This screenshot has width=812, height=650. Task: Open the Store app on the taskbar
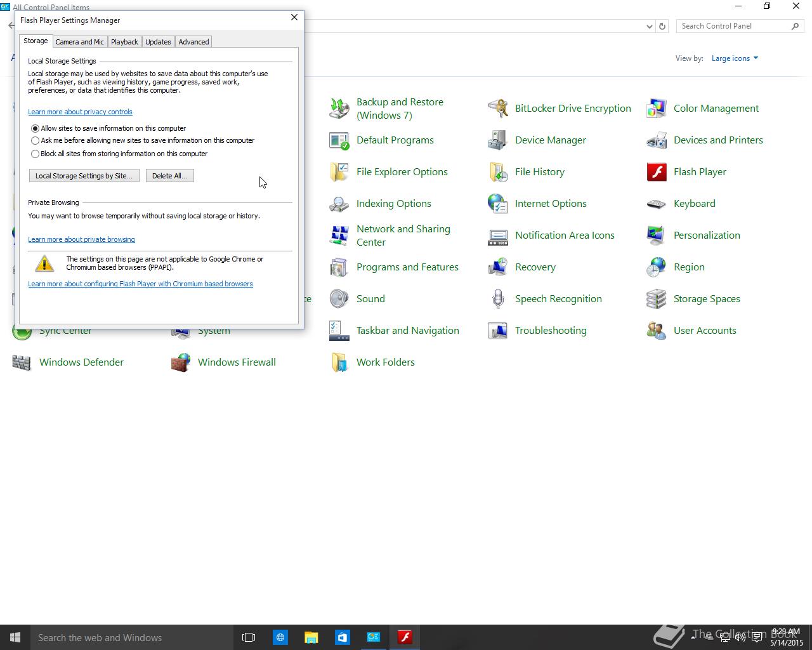342,637
